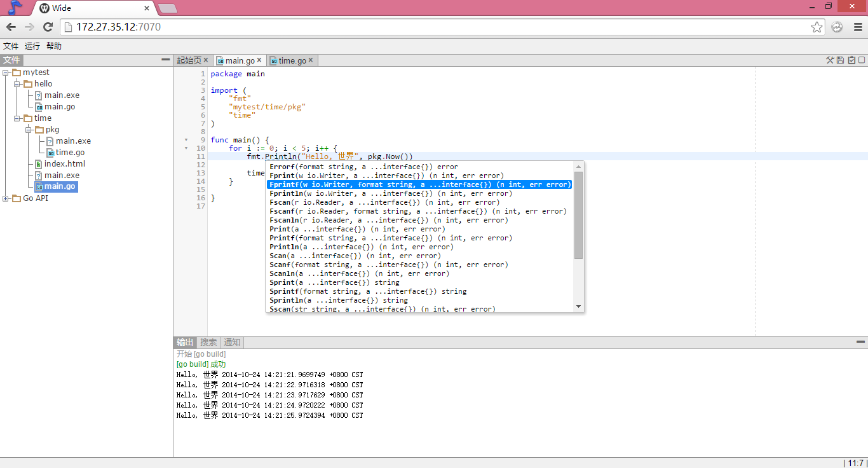
Task: Choose Fprintln from the autocomplete list
Action: tap(419, 193)
